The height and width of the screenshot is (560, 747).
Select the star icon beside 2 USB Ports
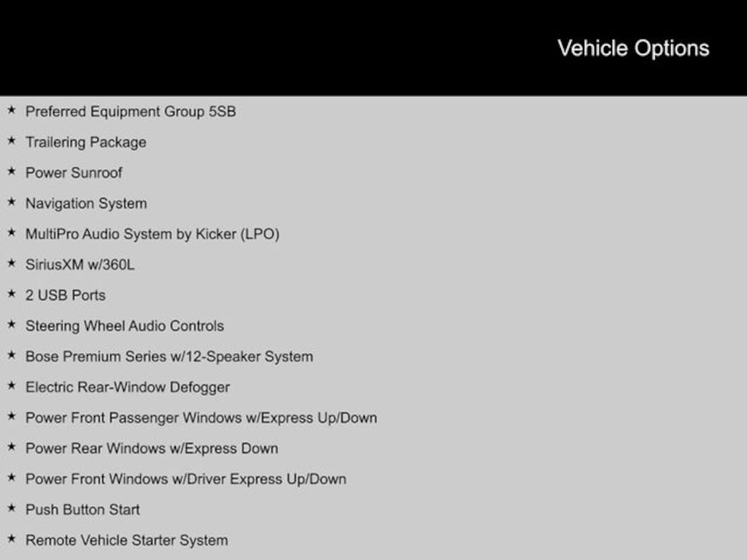12,295
